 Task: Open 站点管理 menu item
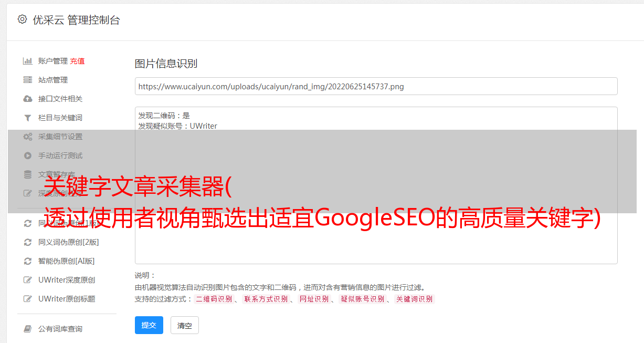tap(53, 80)
